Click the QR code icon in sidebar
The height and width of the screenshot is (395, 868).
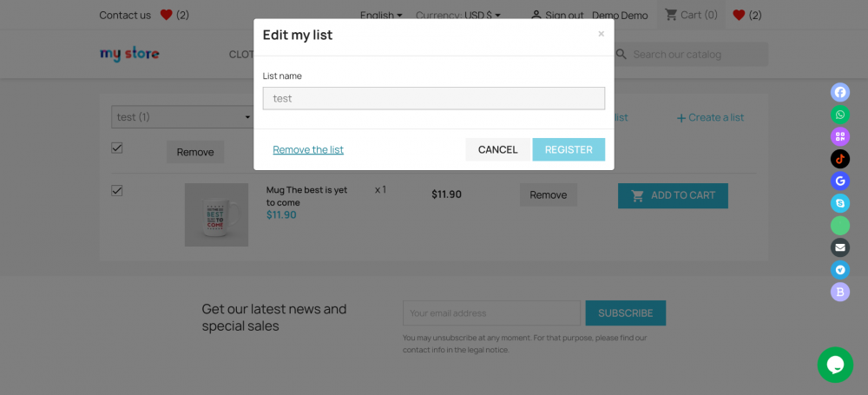point(840,136)
